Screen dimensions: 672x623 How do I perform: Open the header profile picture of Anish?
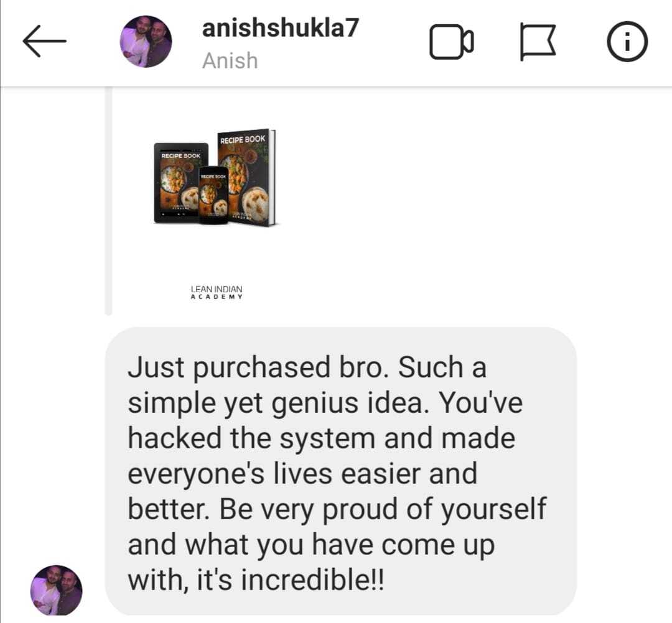[x=146, y=42]
